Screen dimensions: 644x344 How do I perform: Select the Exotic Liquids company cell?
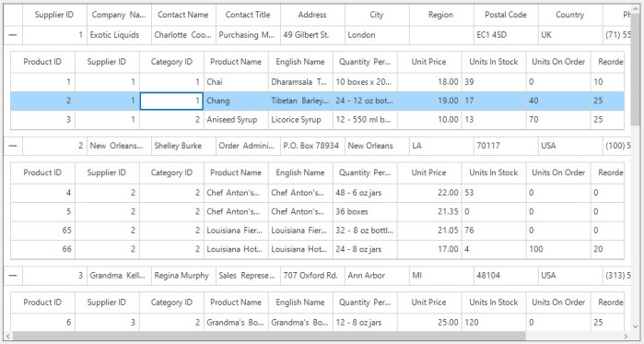[119, 35]
